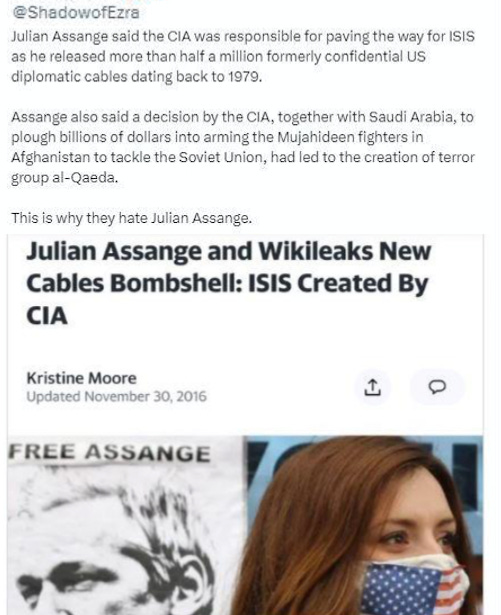Click the headline's last line "CIA"

47,316
